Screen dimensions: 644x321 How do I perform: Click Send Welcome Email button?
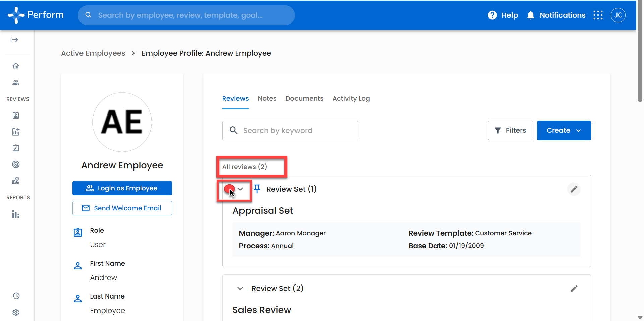[x=122, y=208]
